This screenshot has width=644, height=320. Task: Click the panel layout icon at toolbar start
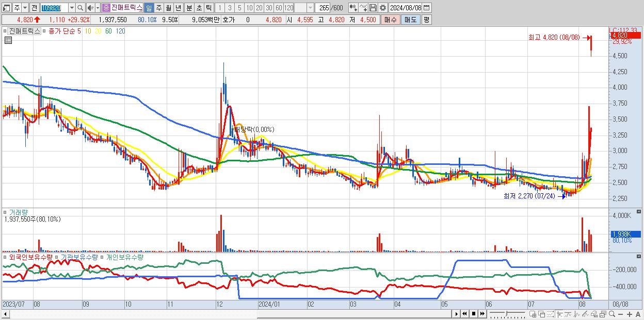point(6,8)
